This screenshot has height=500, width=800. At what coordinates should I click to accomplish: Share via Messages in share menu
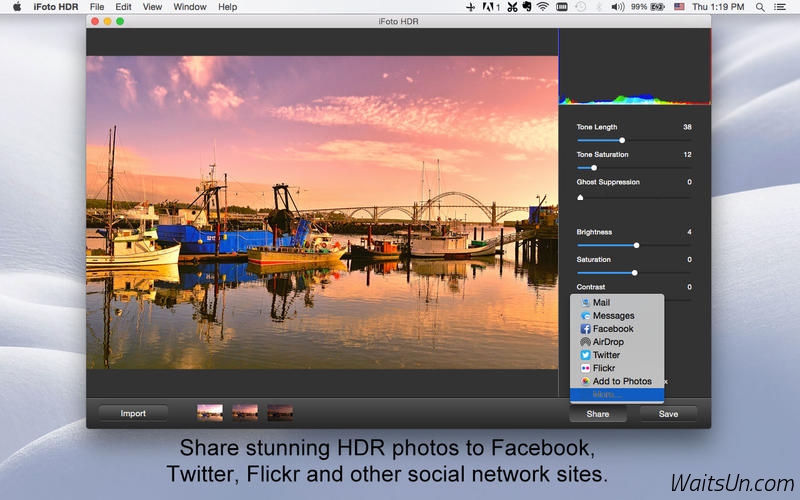(x=617, y=316)
